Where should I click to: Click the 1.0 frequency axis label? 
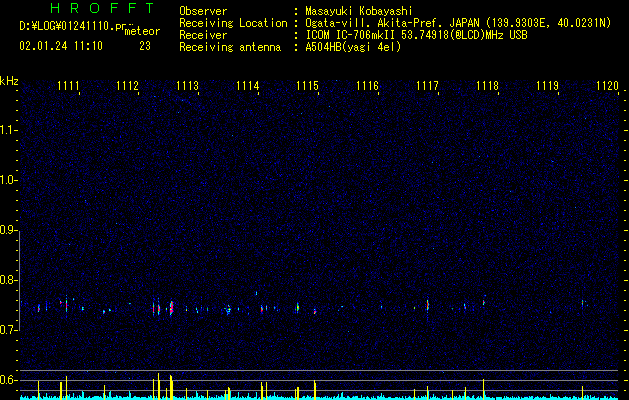(8, 180)
